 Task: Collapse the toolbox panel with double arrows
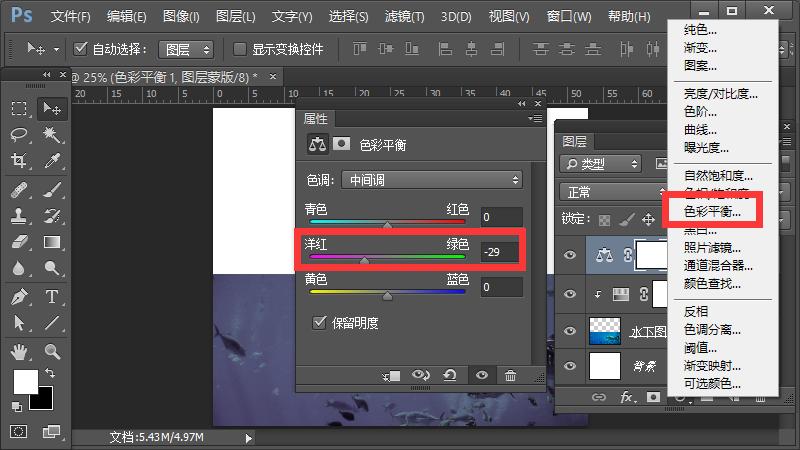click(x=47, y=74)
